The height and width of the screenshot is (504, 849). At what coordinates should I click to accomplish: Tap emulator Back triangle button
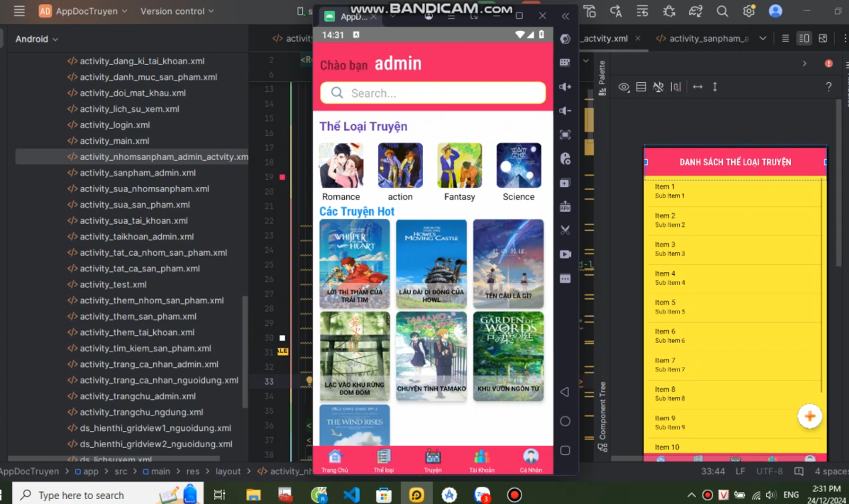click(x=565, y=392)
